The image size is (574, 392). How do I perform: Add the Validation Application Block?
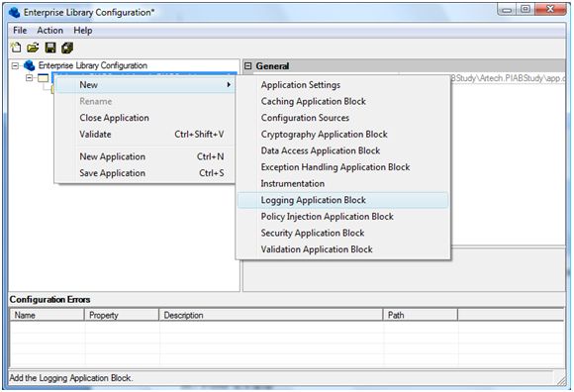coord(343,249)
